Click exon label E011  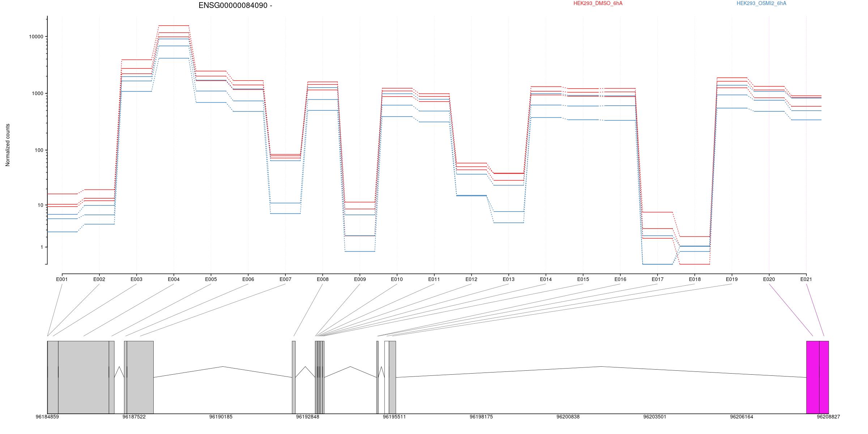pyautogui.click(x=434, y=279)
